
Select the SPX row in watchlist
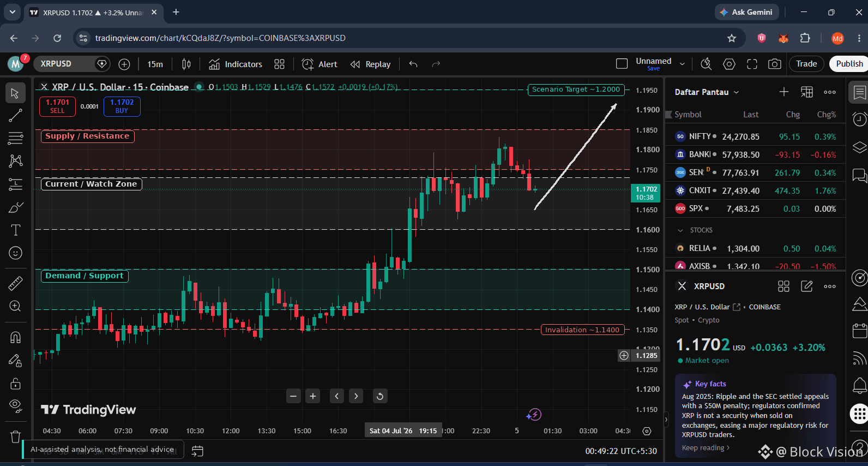756,208
